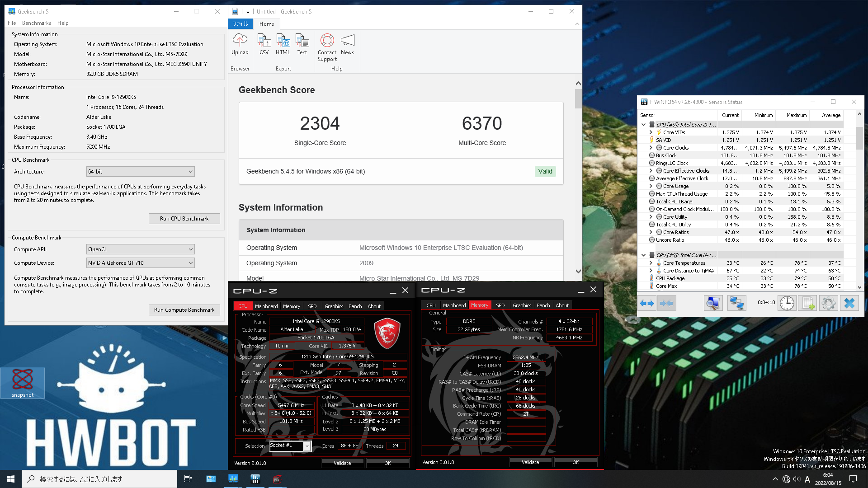Expand the Core Ratios sensor row

click(x=651, y=232)
